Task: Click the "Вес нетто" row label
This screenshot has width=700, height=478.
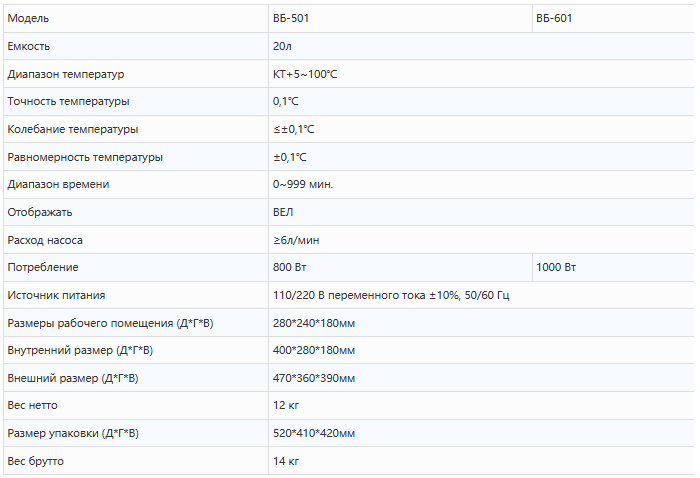Action: (32, 406)
